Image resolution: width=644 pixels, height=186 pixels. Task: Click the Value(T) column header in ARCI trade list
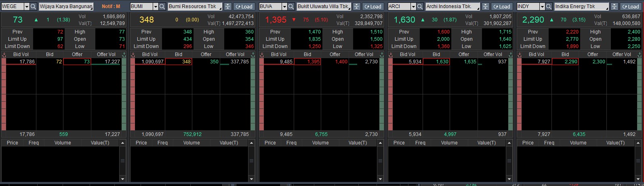coord(486,143)
